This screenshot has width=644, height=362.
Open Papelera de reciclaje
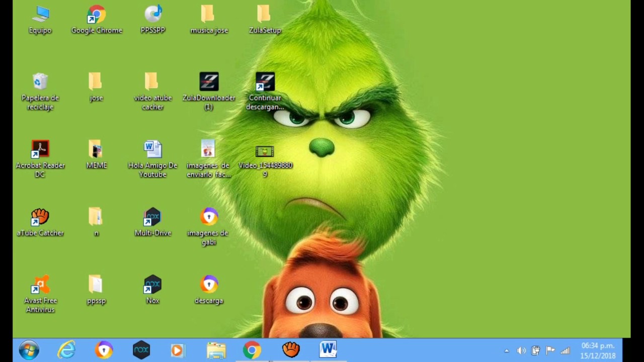pyautogui.click(x=40, y=92)
